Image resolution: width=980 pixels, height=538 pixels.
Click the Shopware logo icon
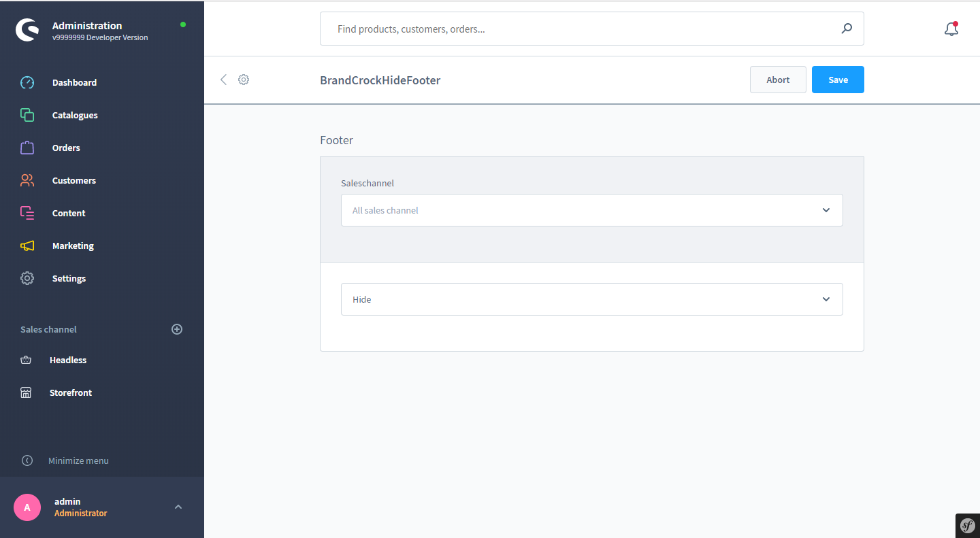coord(28,31)
